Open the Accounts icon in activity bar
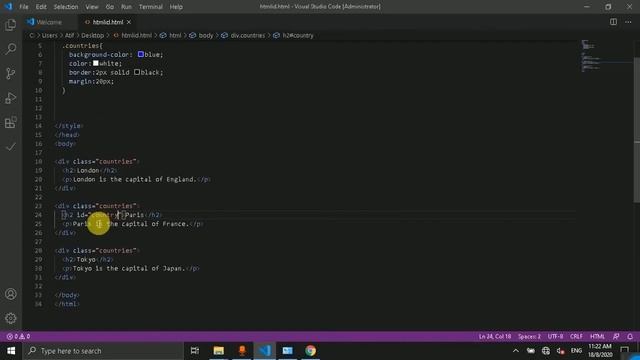 [11, 294]
